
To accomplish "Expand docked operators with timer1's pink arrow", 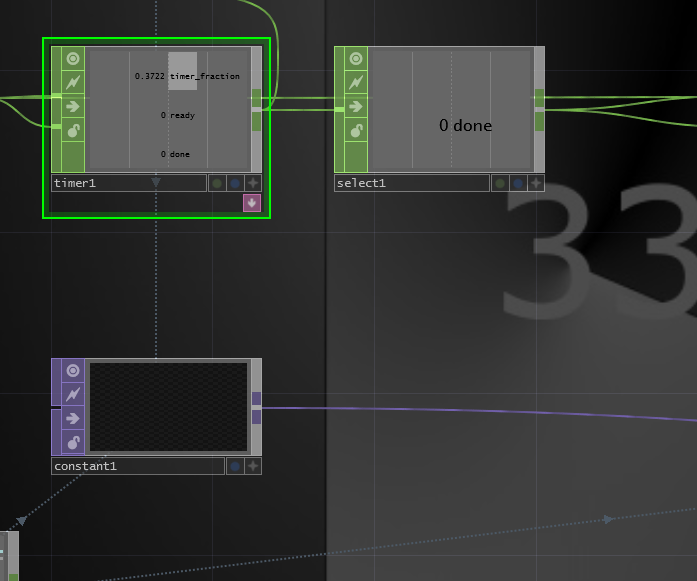I will pyautogui.click(x=252, y=203).
